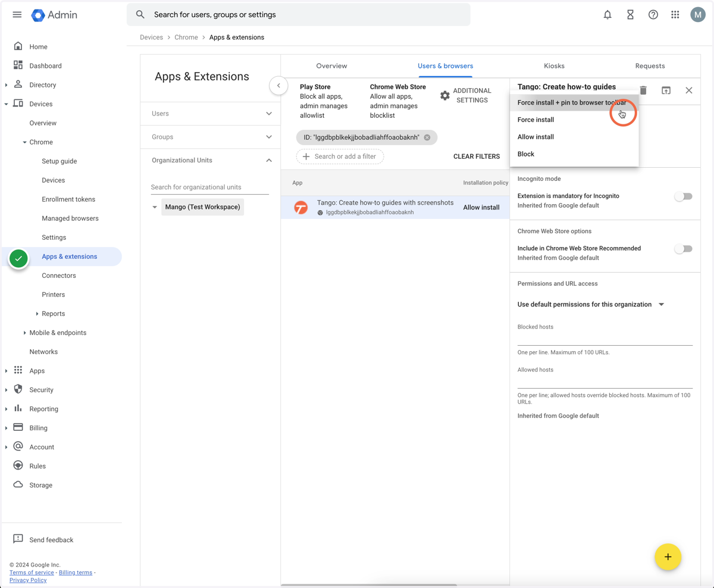
Task: Click the Security shield icon
Action: click(x=18, y=389)
